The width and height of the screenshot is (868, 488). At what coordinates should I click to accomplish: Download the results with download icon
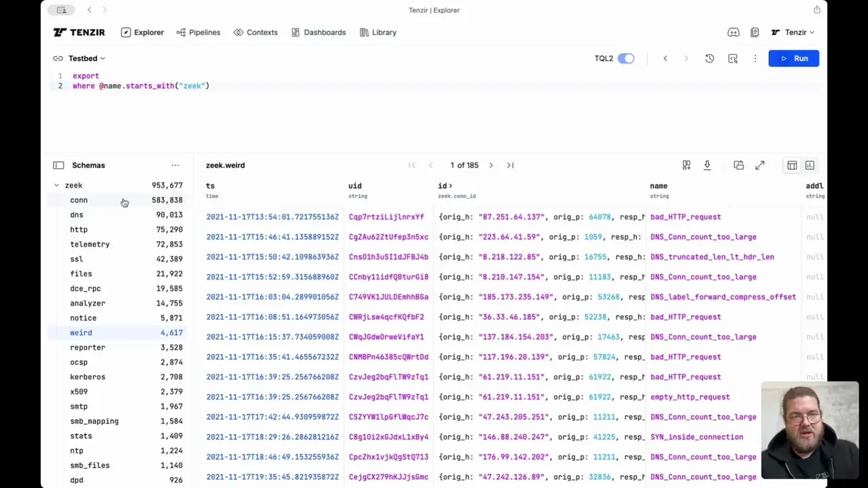[x=707, y=165]
